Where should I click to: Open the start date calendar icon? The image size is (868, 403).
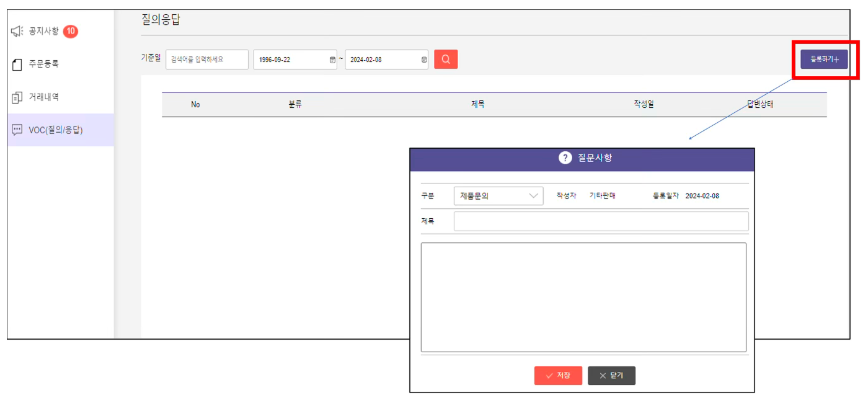click(331, 60)
